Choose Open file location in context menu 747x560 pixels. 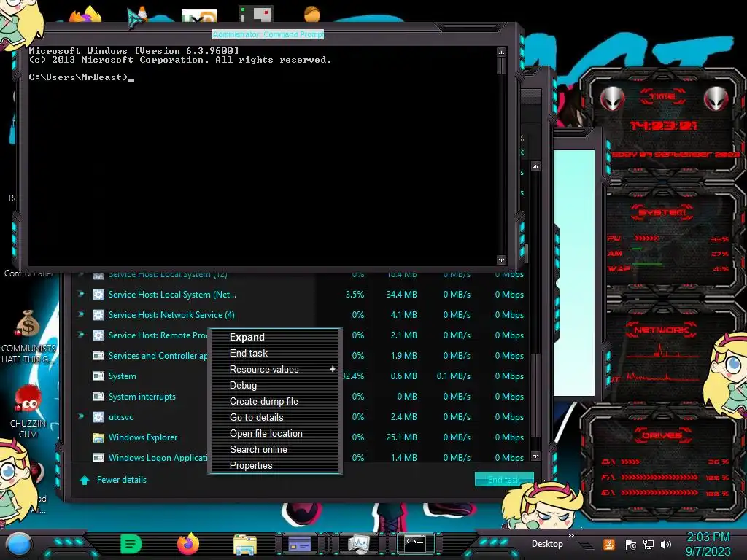(x=275, y=433)
